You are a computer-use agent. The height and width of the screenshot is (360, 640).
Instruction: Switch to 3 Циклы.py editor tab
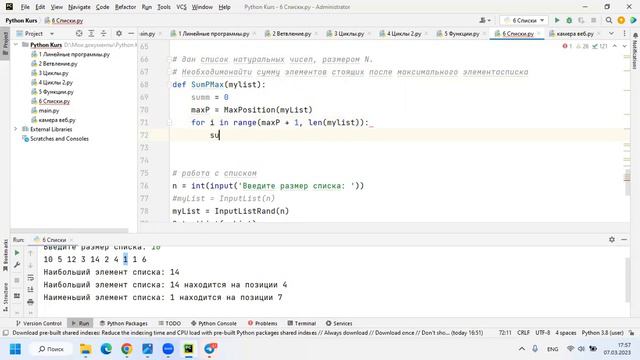point(349,33)
